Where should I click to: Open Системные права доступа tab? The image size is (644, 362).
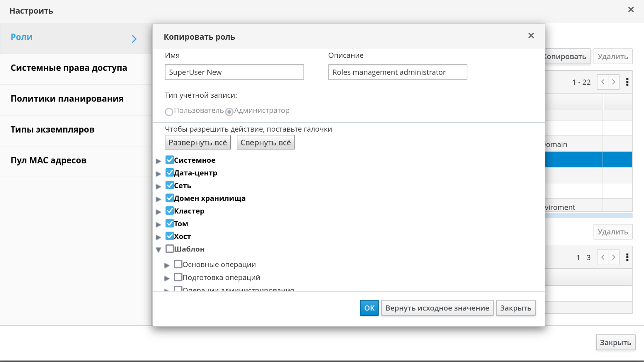tap(69, 68)
